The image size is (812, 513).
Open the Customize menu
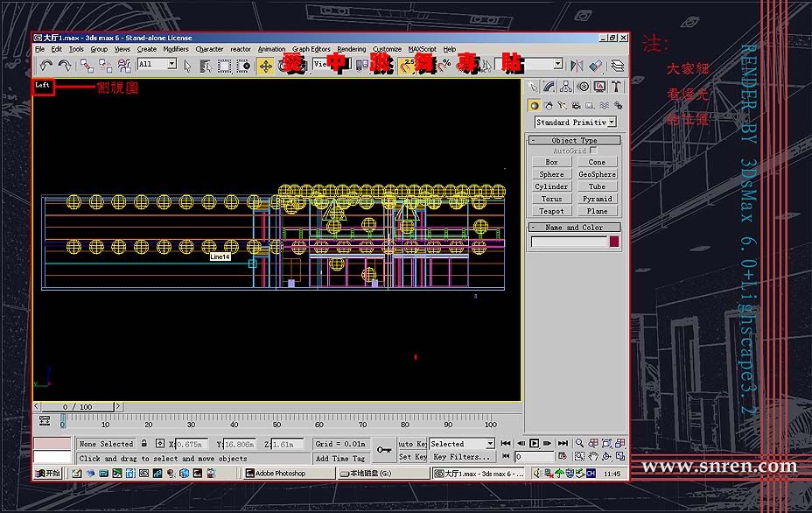(x=387, y=49)
